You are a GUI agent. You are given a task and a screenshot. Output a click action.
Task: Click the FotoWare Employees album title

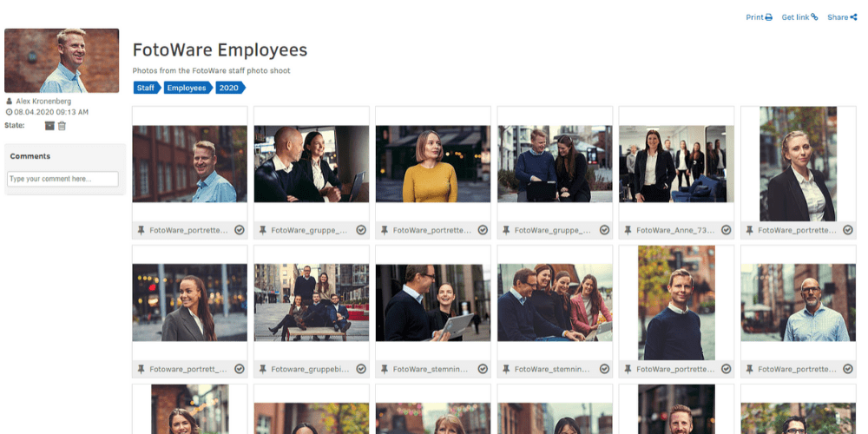(x=220, y=49)
